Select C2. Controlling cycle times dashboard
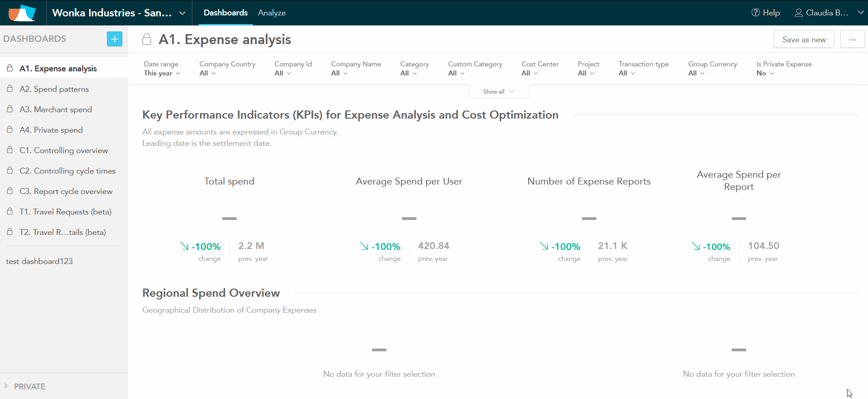Image resolution: width=868 pixels, height=399 pixels. click(67, 171)
